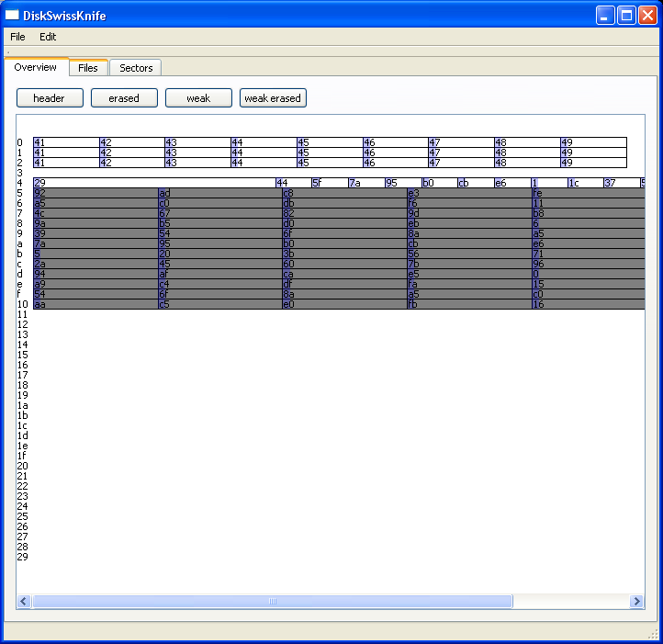Switch to the Files tab

click(88, 68)
